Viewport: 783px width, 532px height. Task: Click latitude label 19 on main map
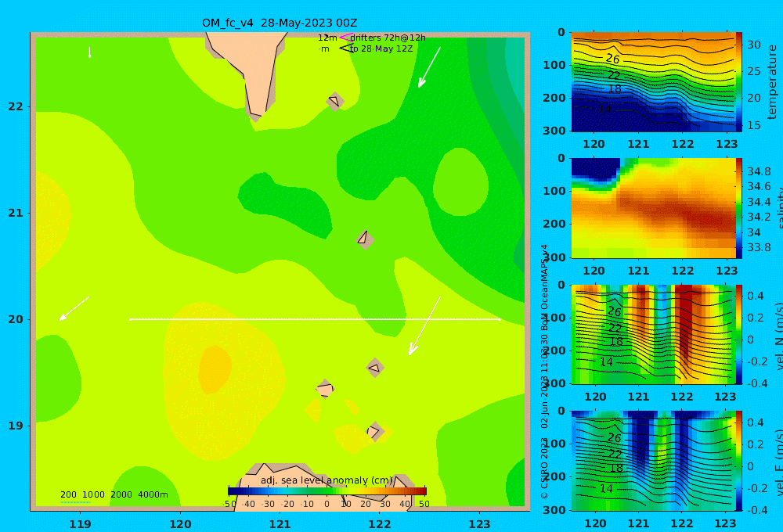tap(16, 426)
